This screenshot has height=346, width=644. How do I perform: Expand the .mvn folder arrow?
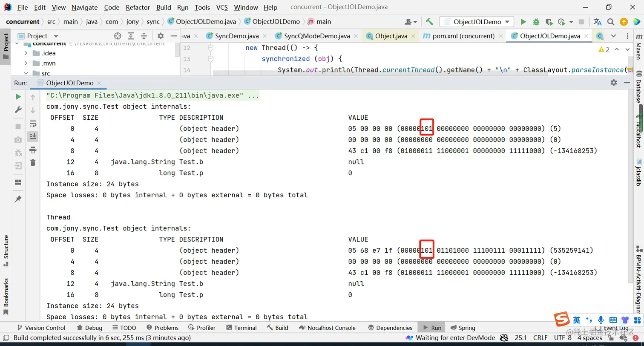click(26, 63)
